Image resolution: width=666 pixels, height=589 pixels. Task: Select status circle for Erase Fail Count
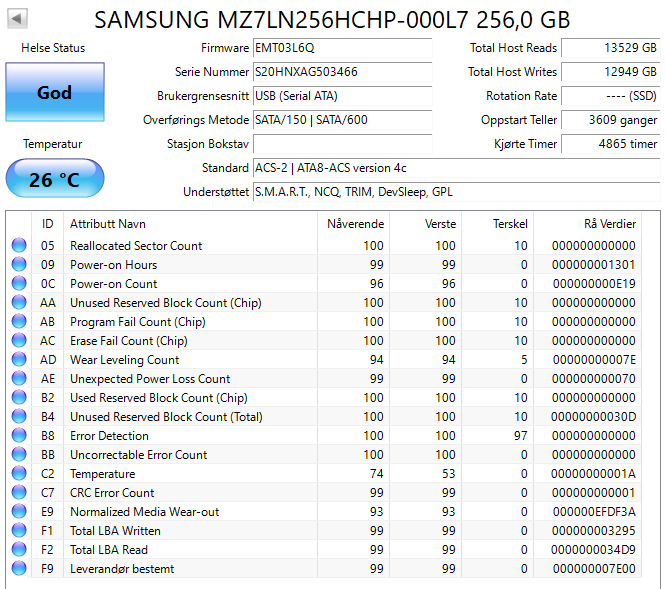coord(19,340)
